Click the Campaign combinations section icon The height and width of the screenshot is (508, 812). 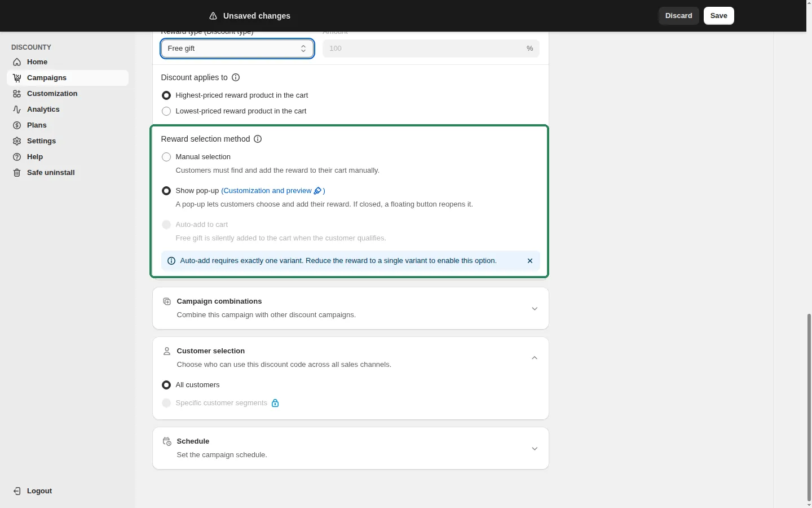[167, 301]
